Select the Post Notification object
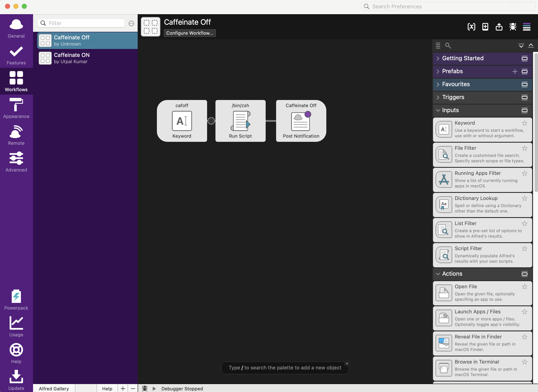Screen dimensions: 538x392 click(x=301, y=121)
